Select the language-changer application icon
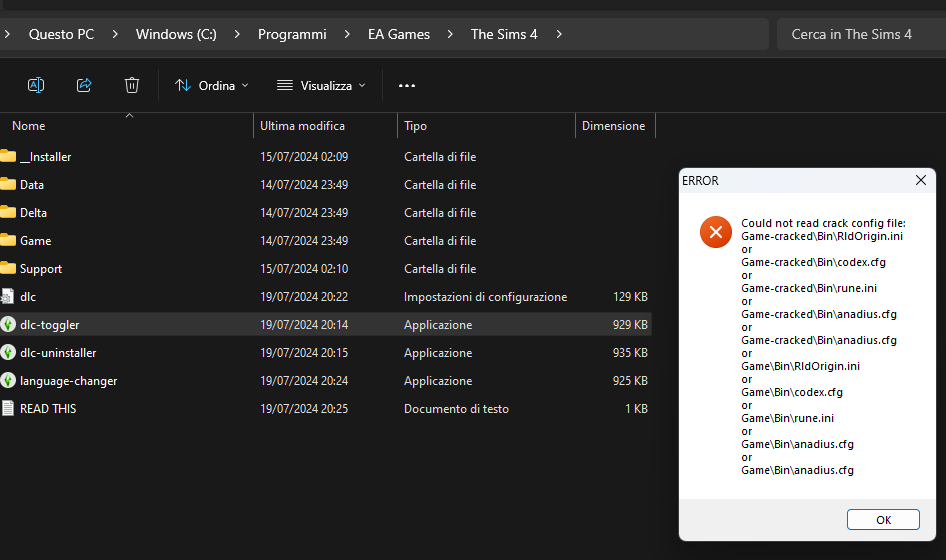 click(x=8, y=381)
